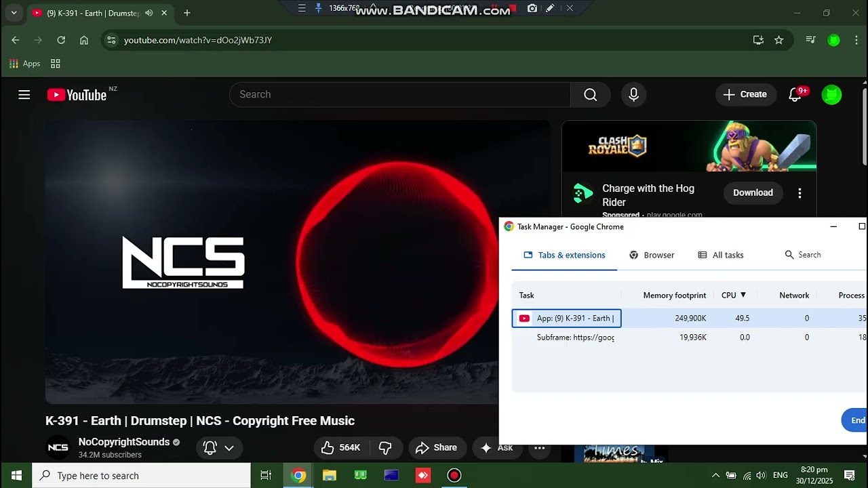Focus the YouTube search field
The image size is (868, 488).
[400, 95]
